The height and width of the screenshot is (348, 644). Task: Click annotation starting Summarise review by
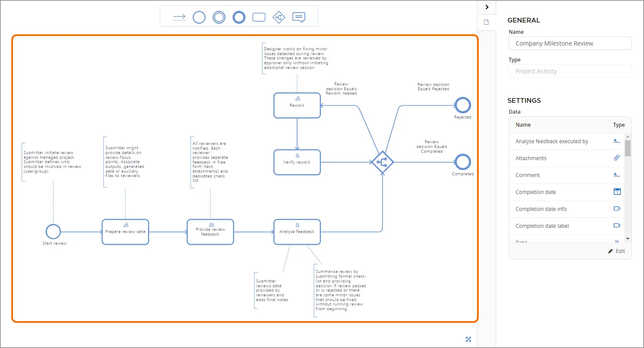click(x=341, y=290)
